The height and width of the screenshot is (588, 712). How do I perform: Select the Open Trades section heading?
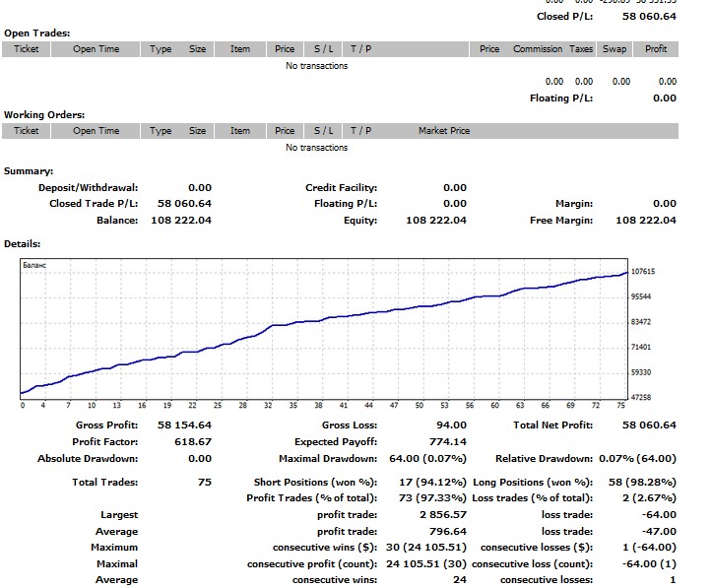click(36, 33)
